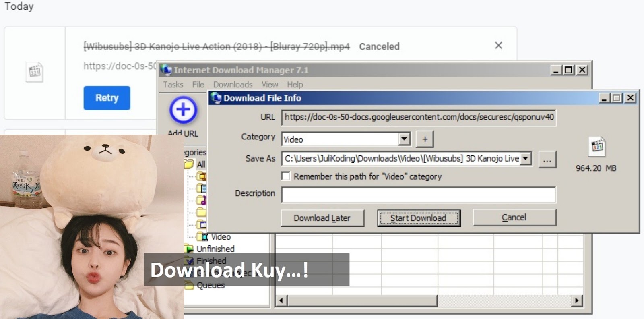The height and width of the screenshot is (319, 644).
Task: Click the URL field in Download File Info
Action: coord(419,117)
